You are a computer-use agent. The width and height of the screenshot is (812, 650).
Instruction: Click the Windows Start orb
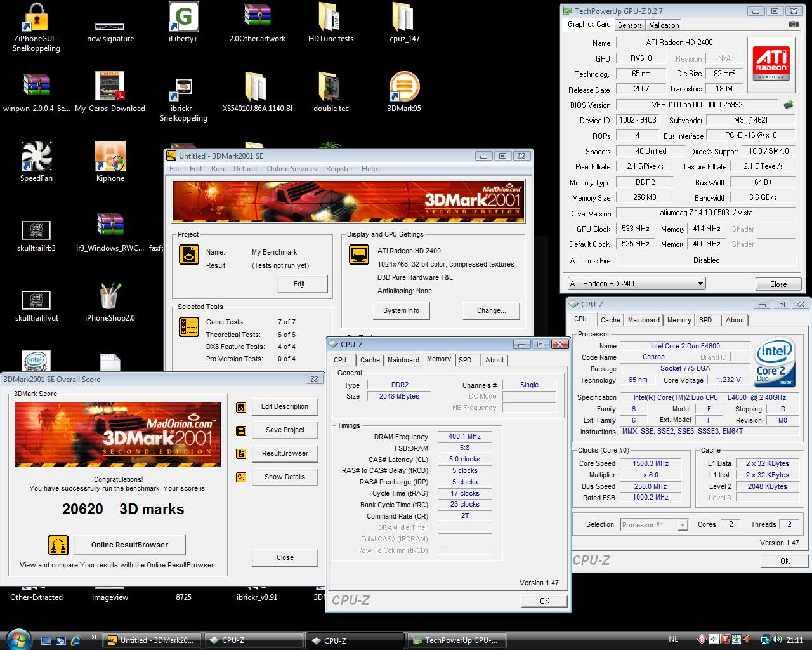click(18, 639)
